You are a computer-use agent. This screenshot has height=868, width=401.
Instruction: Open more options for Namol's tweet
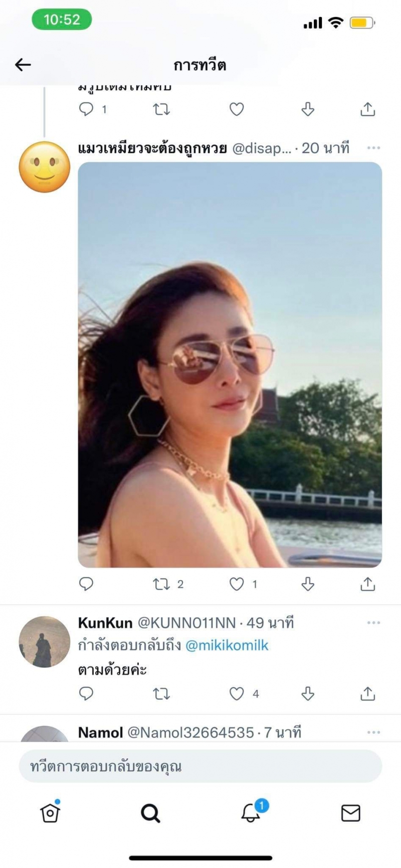pyautogui.click(x=373, y=733)
